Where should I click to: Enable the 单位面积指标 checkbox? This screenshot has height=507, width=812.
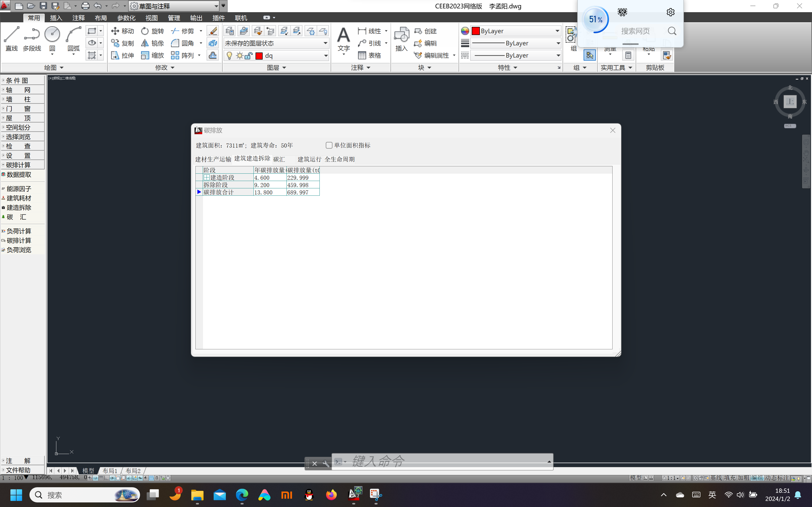[x=329, y=145]
